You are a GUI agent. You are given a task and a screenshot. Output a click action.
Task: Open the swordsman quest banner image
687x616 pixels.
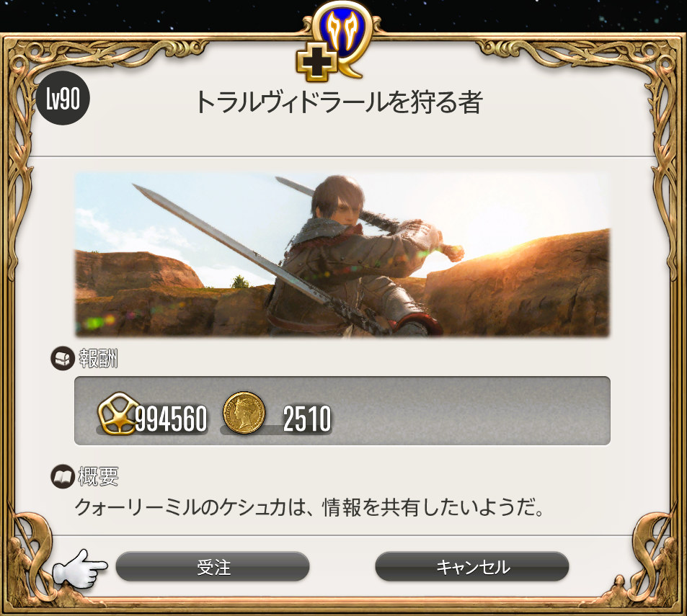coord(342,254)
